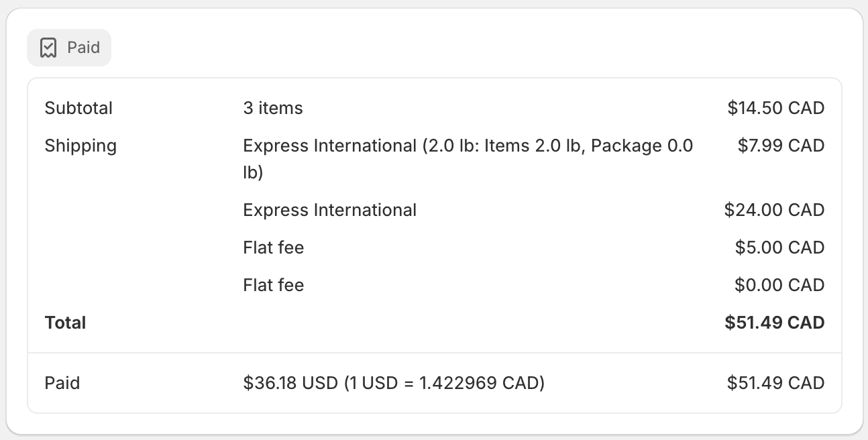
Task: Click the $14.50 CAD subtotal amount
Action: click(x=776, y=108)
